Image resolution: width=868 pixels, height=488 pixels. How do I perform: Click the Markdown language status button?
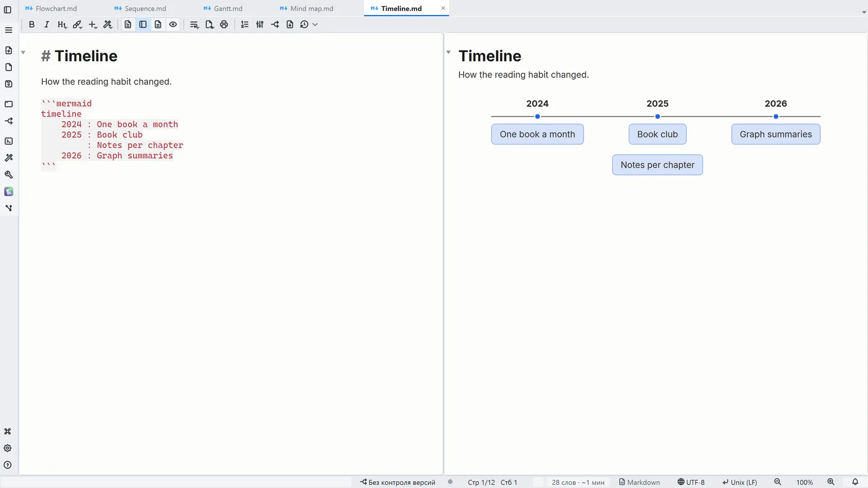[x=640, y=482]
